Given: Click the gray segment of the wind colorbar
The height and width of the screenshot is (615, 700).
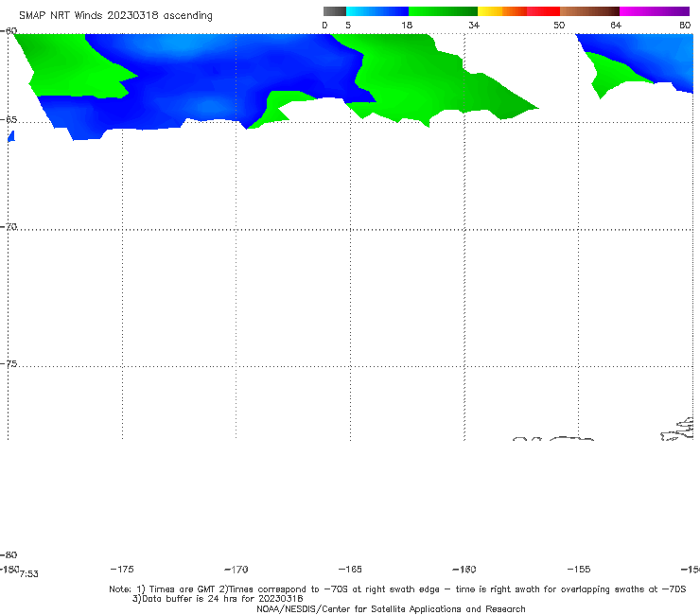Looking at the screenshot, I should 335,11.
